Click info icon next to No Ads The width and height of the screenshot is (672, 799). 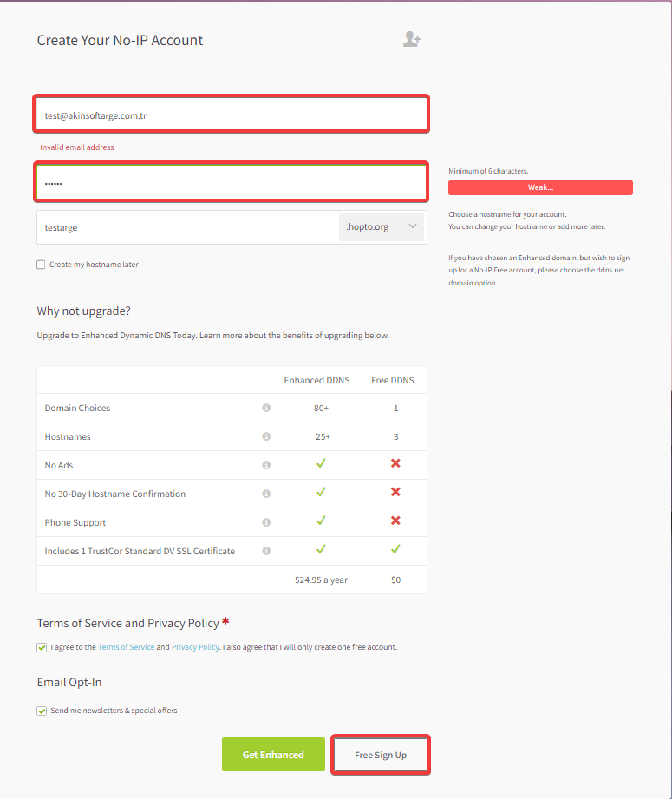pos(266,465)
